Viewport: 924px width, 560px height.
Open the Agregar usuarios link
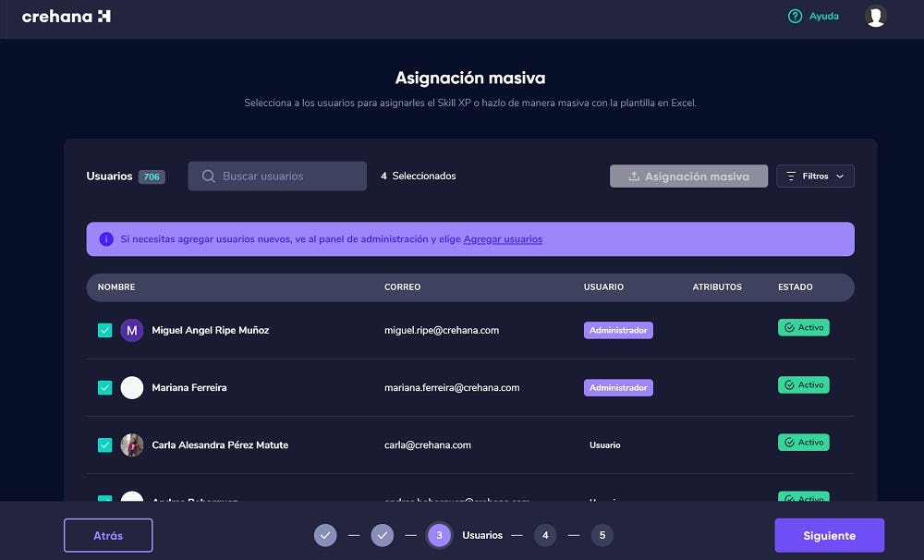(503, 239)
